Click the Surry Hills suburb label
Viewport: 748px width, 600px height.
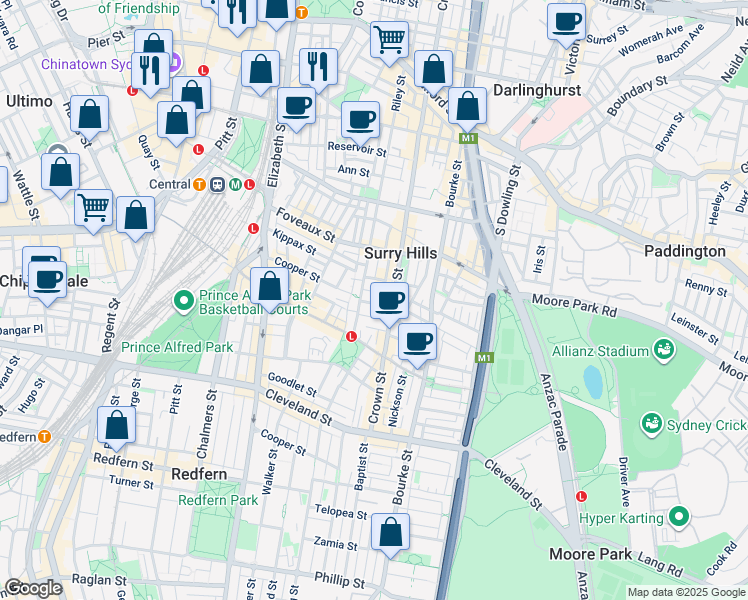point(400,253)
